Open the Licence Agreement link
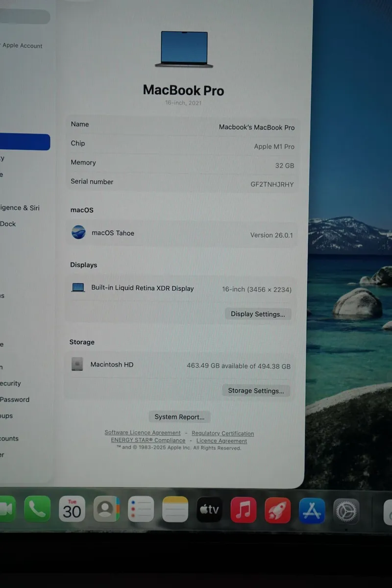The height and width of the screenshot is (588, 392). (221, 441)
